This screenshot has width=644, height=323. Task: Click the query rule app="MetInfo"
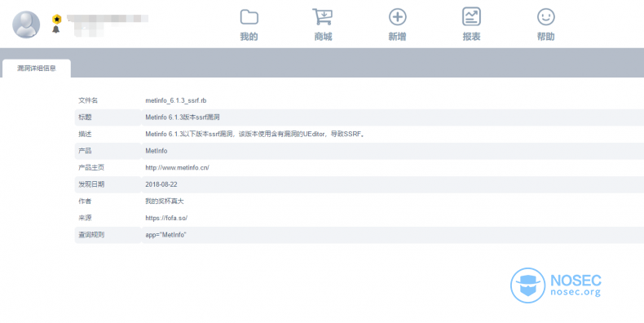[x=165, y=235]
